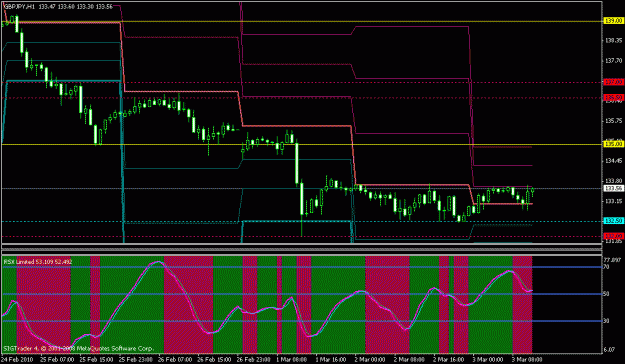This screenshot has width=625, height=364.
Task: Click the 25 Feb 07:00 time label
Action: click(x=56, y=359)
